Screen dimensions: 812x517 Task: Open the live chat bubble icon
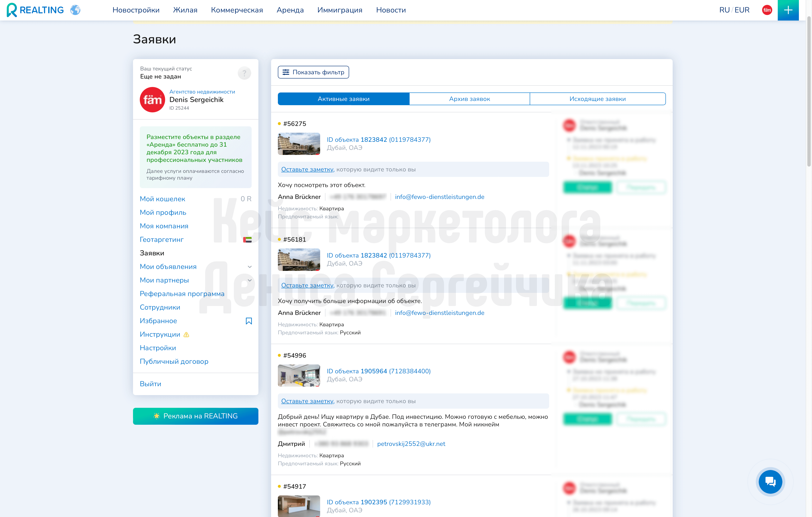[770, 481]
